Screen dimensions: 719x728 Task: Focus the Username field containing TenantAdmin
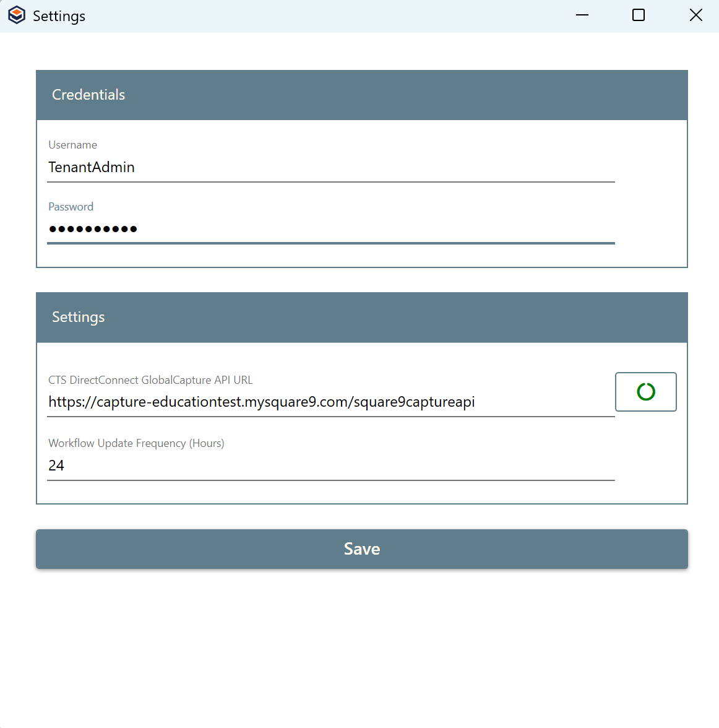(x=330, y=167)
